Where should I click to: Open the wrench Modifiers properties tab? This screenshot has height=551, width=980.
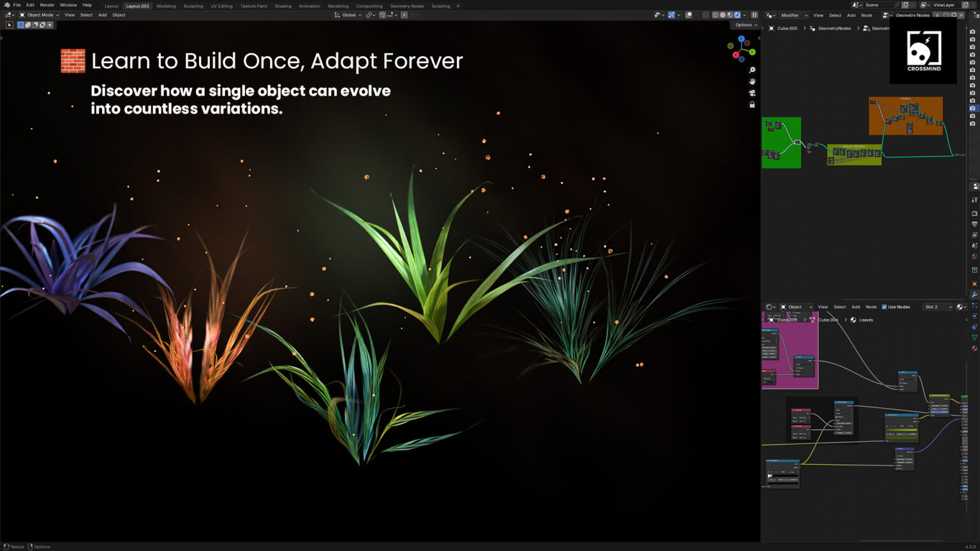(x=974, y=295)
